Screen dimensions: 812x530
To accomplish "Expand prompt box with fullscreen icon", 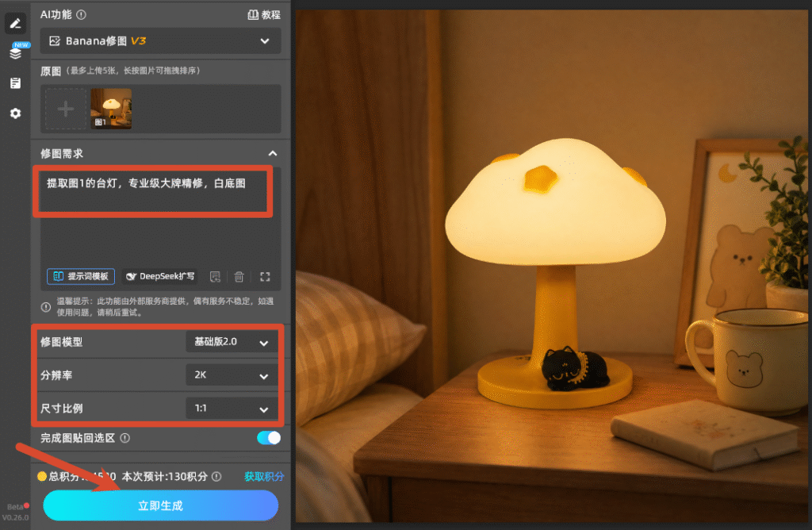I will click(x=265, y=277).
